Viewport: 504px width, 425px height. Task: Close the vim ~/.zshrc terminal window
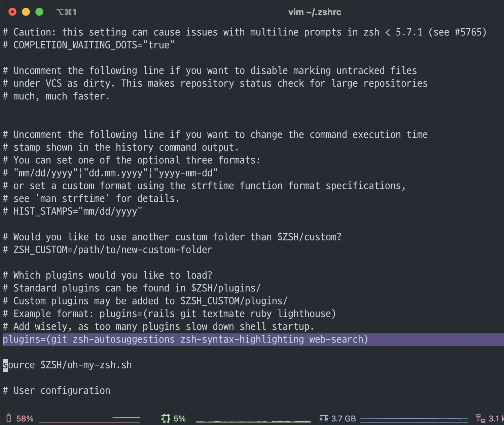click(x=12, y=12)
